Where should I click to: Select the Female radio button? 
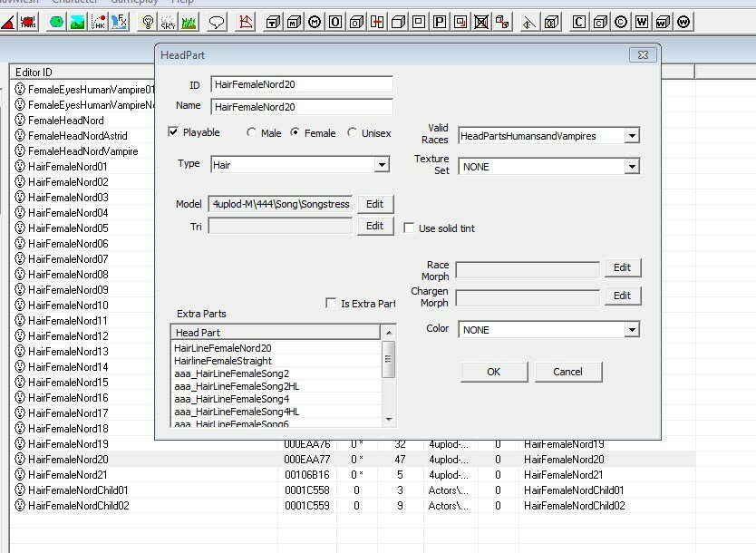point(296,132)
